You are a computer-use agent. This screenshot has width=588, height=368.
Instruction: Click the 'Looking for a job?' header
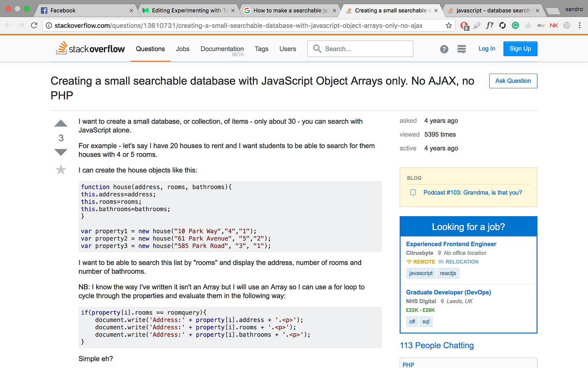coord(468,227)
